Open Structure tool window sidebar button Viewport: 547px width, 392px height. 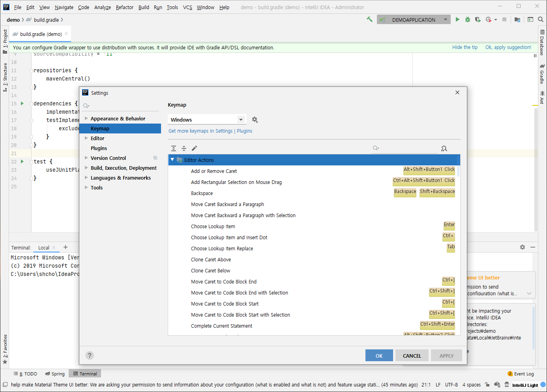(5, 77)
